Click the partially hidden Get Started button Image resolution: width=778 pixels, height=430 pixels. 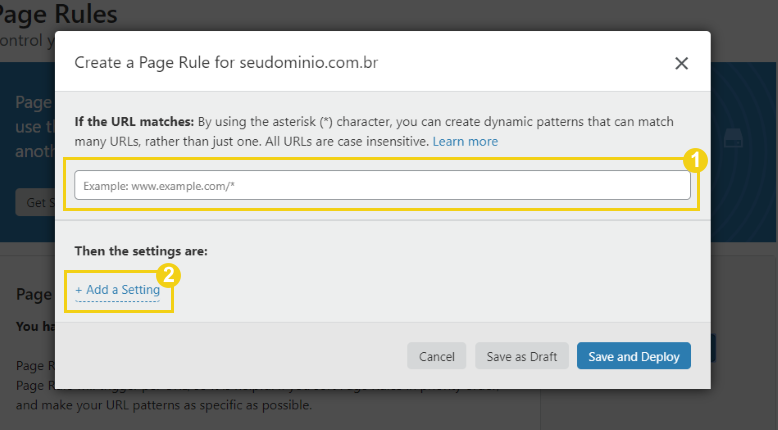tap(35, 202)
